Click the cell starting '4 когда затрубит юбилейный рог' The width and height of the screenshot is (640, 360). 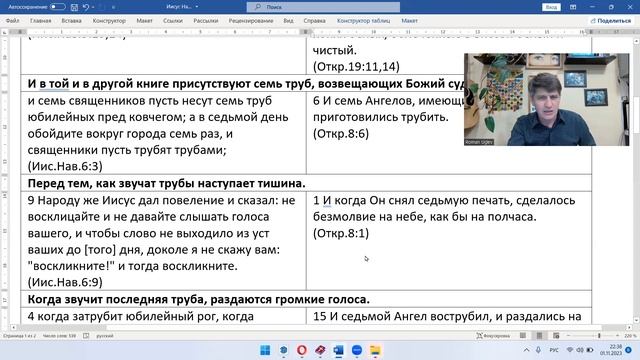point(163,316)
